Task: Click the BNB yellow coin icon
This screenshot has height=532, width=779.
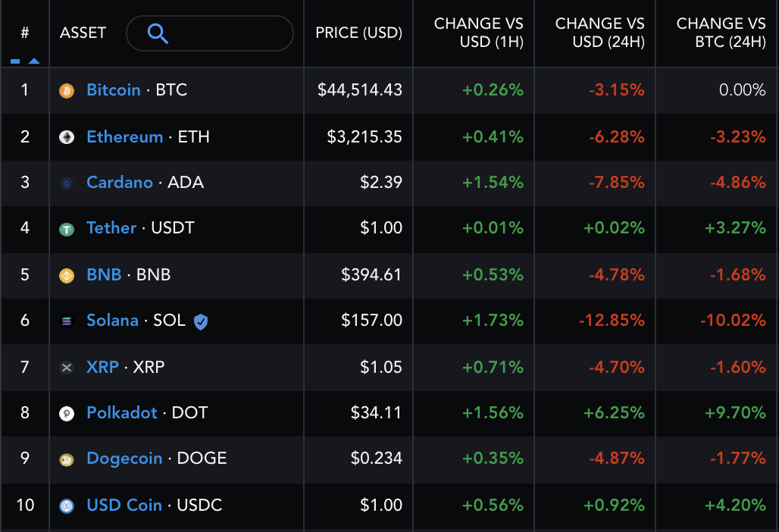Action: [x=67, y=275]
